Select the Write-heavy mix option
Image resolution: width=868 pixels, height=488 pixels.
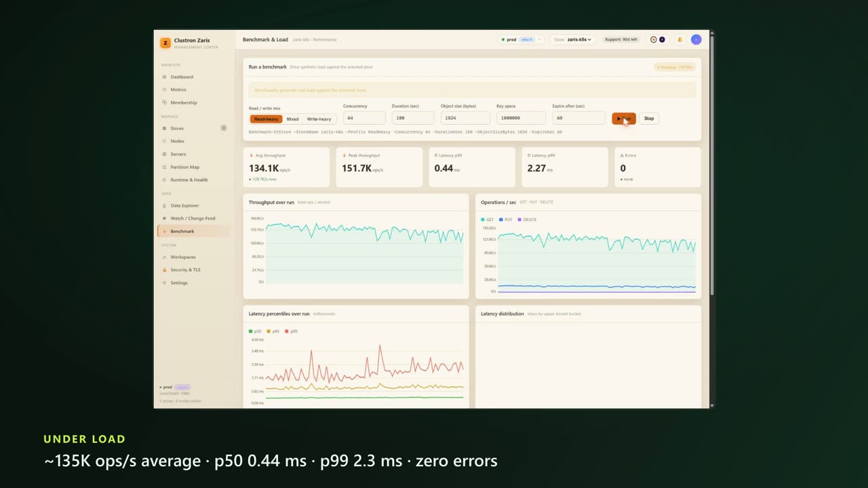click(x=319, y=119)
